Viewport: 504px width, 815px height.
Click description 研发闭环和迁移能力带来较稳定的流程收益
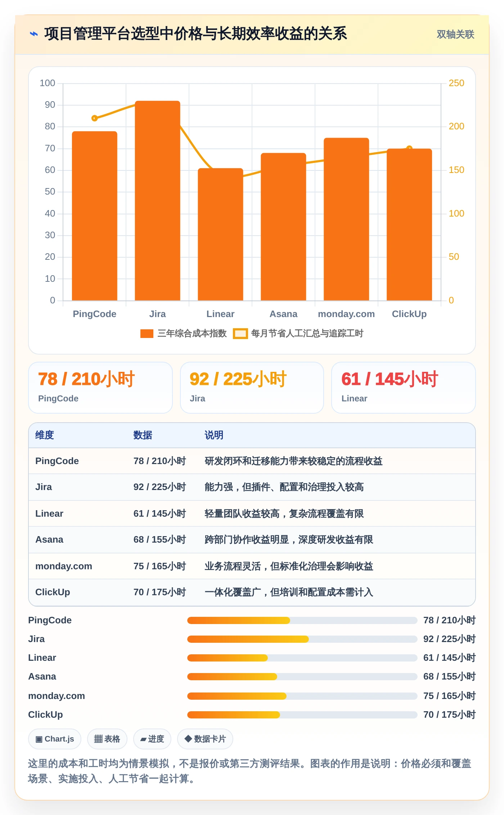[x=294, y=461]
